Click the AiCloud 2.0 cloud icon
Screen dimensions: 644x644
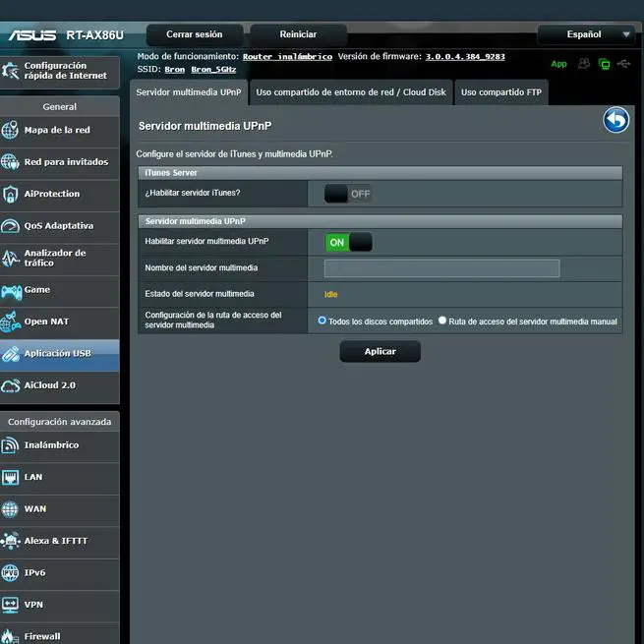coord(10,385)
